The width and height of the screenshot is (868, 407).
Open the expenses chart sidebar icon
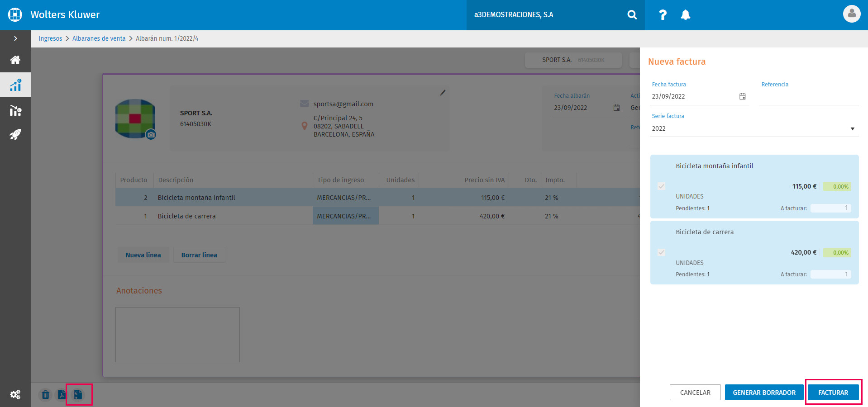point(15,110)
